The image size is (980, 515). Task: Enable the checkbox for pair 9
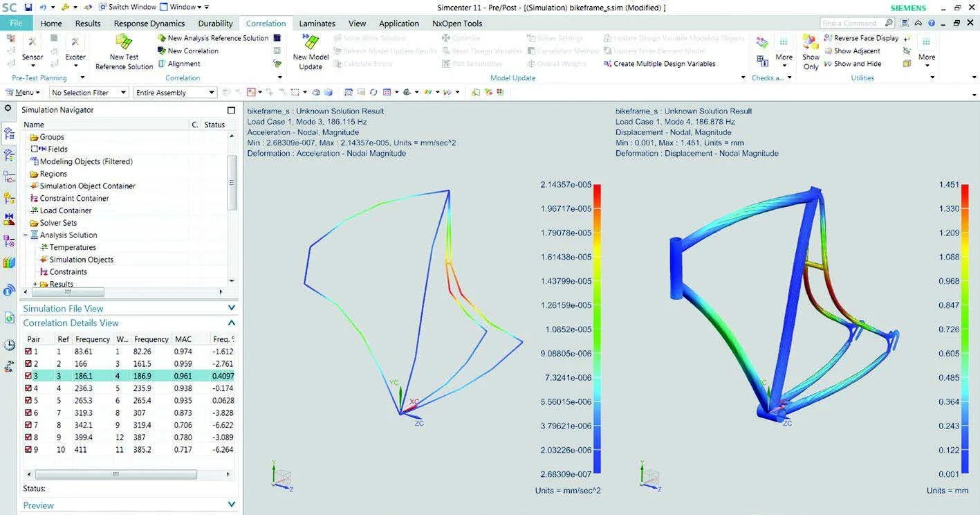point(30,449)
